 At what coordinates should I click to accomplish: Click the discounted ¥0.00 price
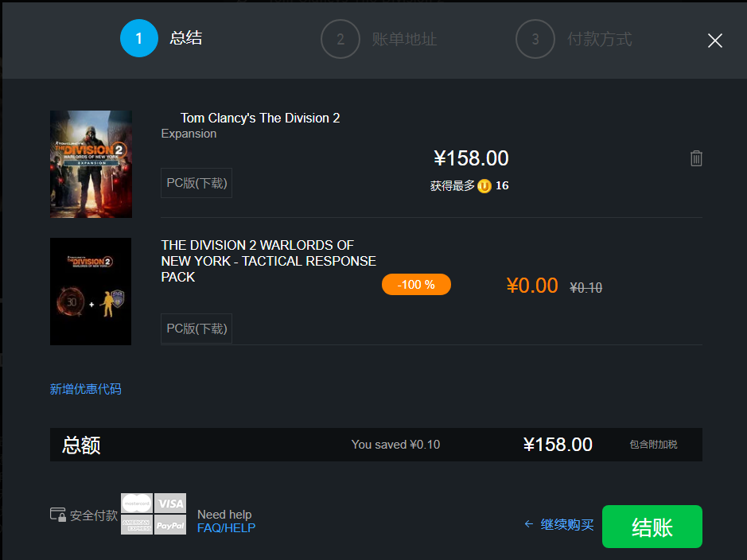point(532,286)
